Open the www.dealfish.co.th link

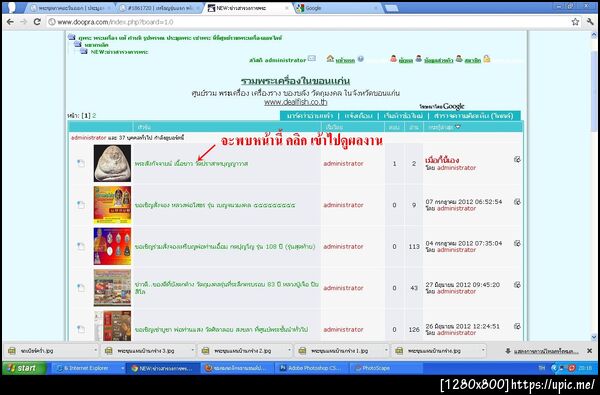coord(295,102)
